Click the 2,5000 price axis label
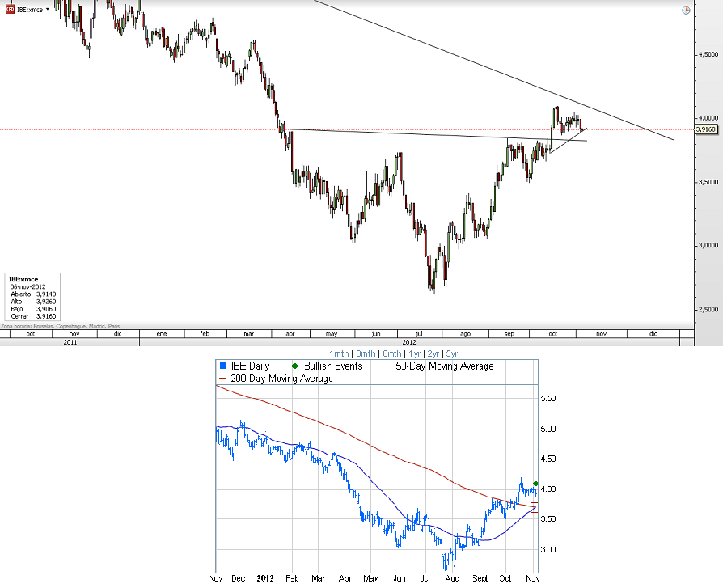Image resolution: width=723 pixels, height=588 pixels. tap(708, 309)
